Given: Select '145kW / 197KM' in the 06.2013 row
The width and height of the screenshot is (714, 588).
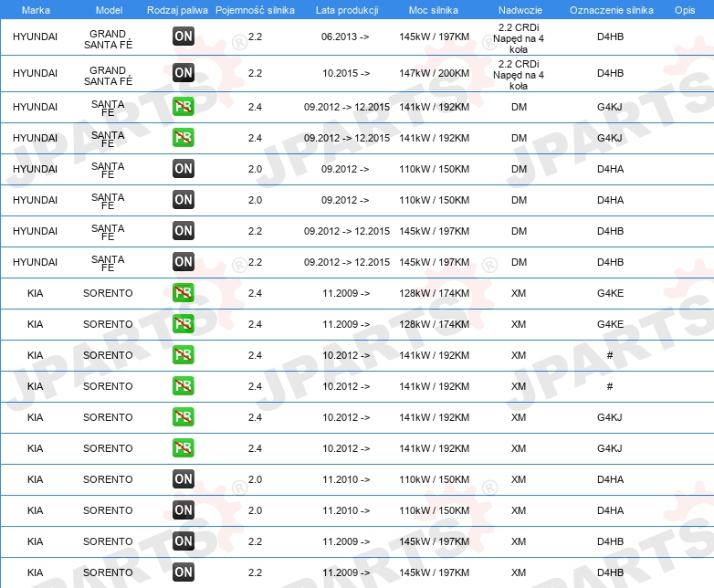Looking at the screenshot, I should click(x=435, y=37).
